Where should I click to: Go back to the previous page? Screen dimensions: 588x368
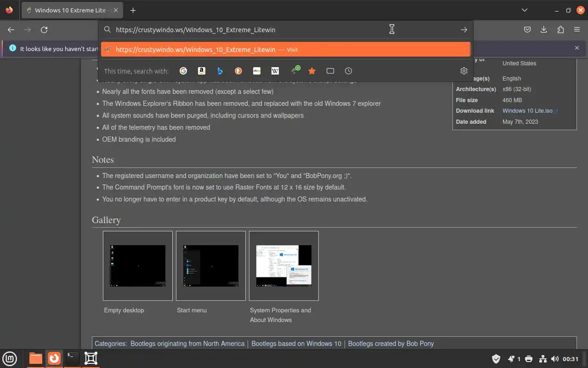(x=11, y=30)
